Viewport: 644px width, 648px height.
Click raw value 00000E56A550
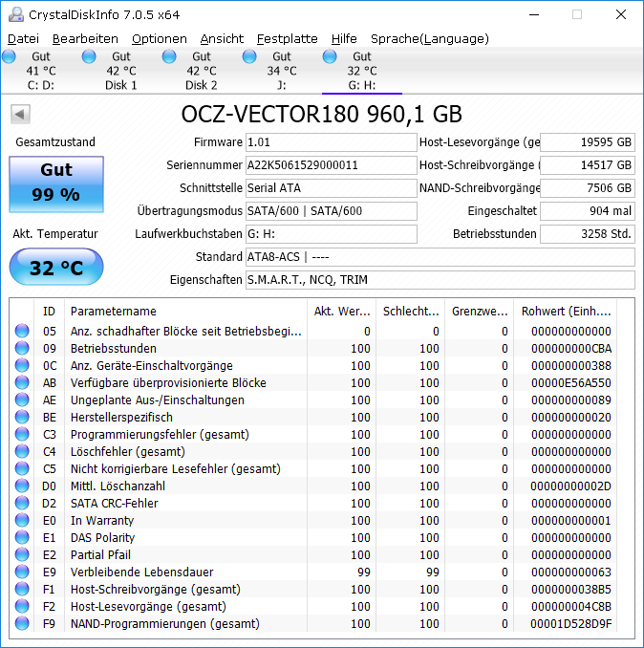pyautogui.click(x=571, y=383)
